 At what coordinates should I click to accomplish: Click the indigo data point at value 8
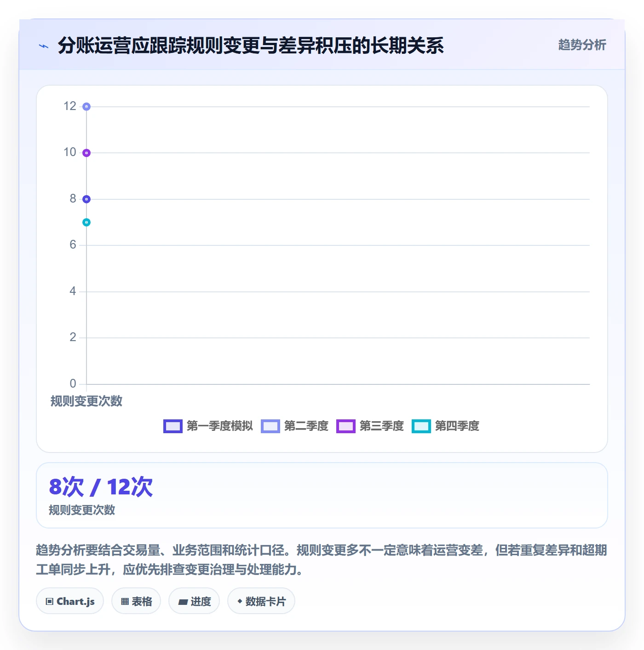(86, 199)
